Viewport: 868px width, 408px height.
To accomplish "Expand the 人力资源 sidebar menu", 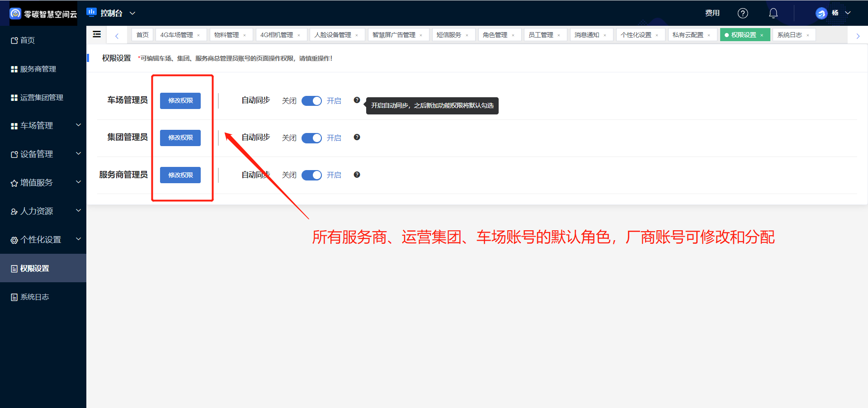I will click(x=43, y=211).
